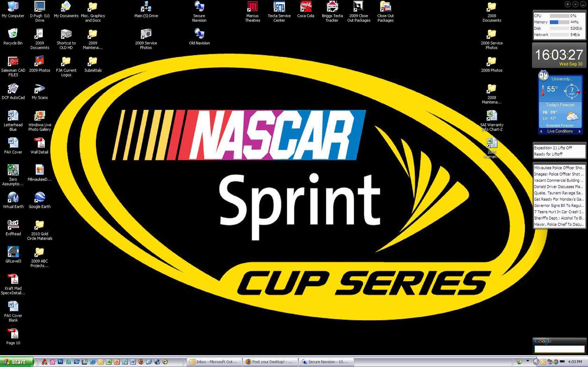The width and height of the screenshot is (588, 367).
Task: Select the Wall Detail PDF icon
Action: [39, 146]
